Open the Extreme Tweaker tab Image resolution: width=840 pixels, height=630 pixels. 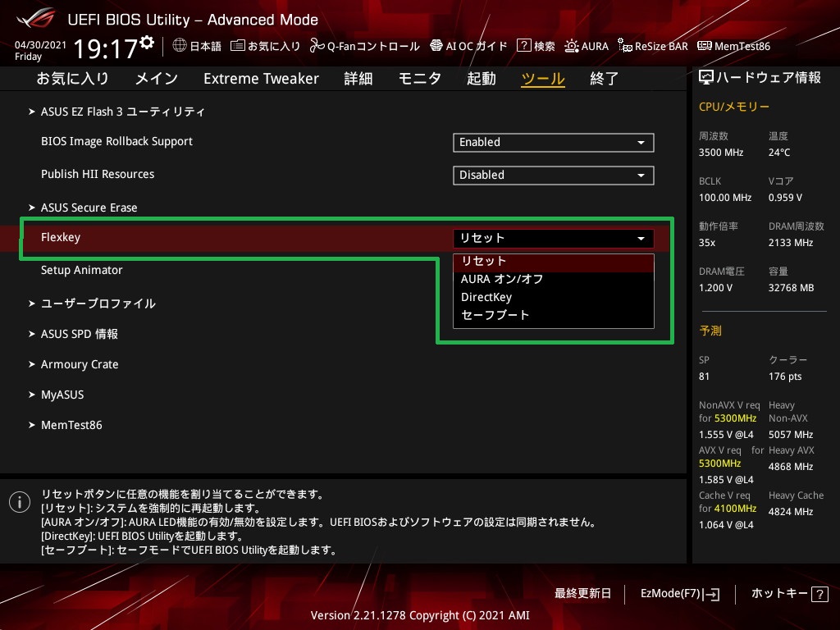point(261,79)
